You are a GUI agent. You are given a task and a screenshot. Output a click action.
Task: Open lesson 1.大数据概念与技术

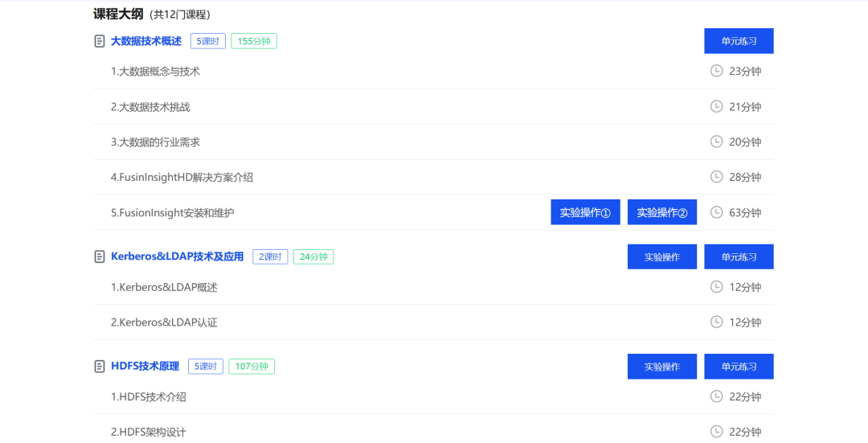pyautogui.click(x=155, y=72)
